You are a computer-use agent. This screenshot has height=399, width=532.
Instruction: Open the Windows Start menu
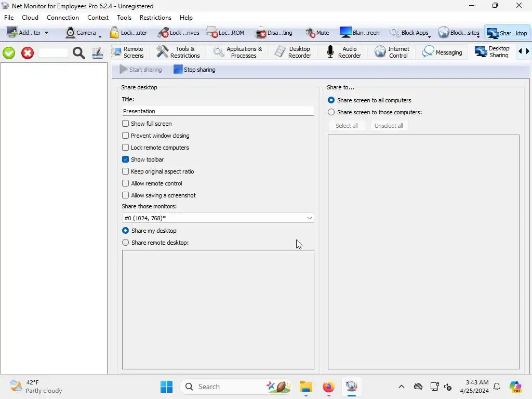[x=167, y=387]
